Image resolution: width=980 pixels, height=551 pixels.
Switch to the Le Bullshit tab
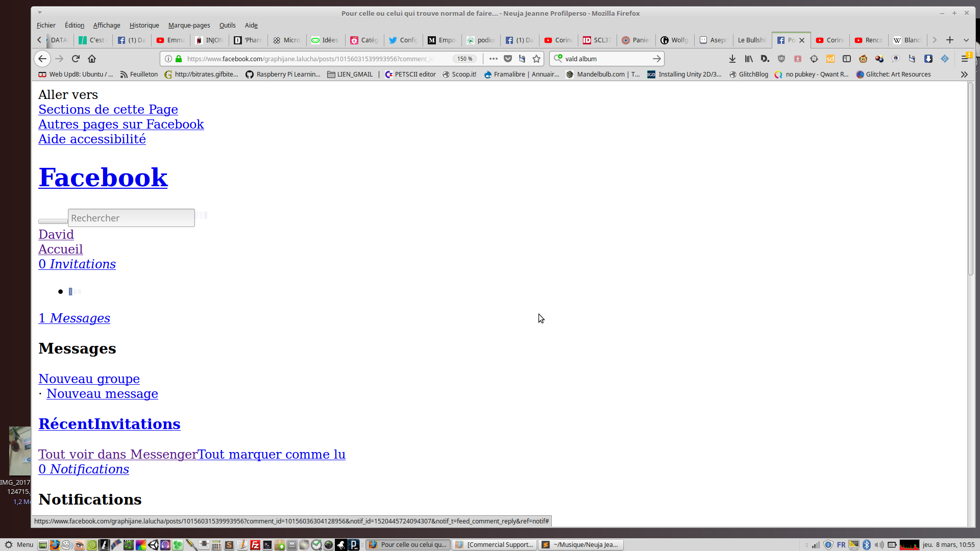752,40
